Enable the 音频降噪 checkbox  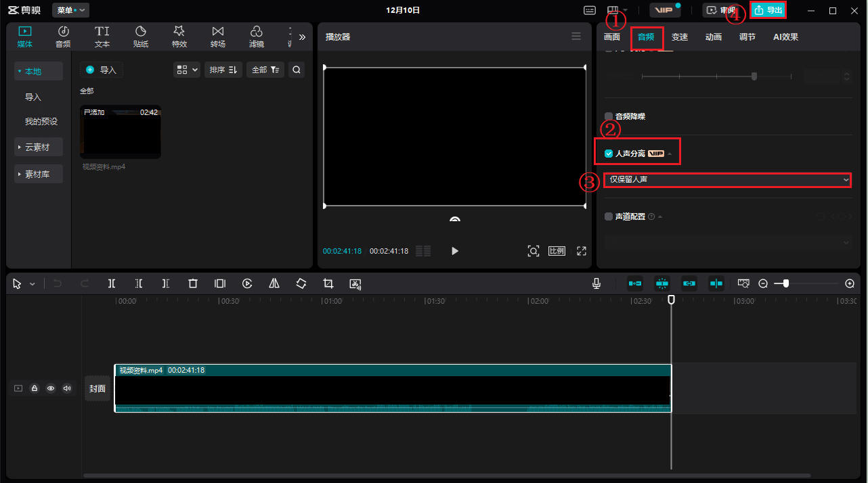coord(609,116)
